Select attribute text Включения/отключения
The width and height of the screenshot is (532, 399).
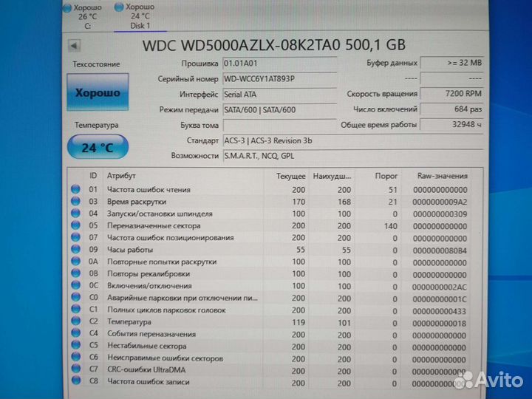149,286
